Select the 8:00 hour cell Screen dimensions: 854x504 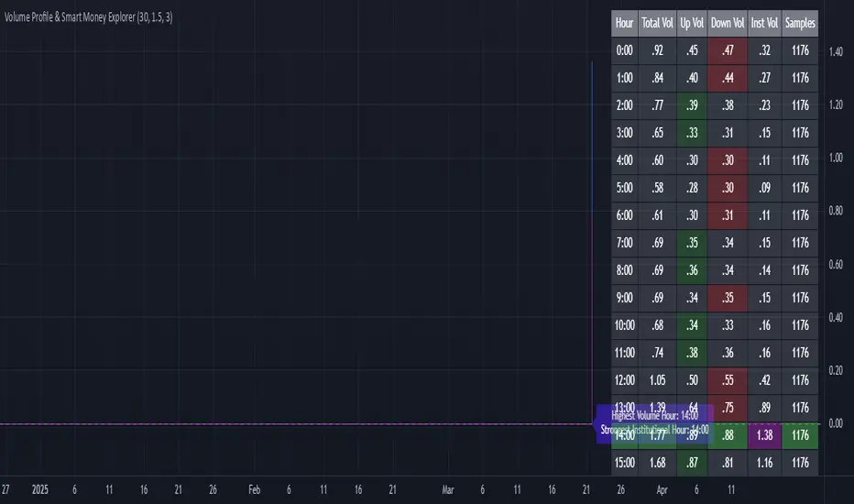[x=624, y=270]
